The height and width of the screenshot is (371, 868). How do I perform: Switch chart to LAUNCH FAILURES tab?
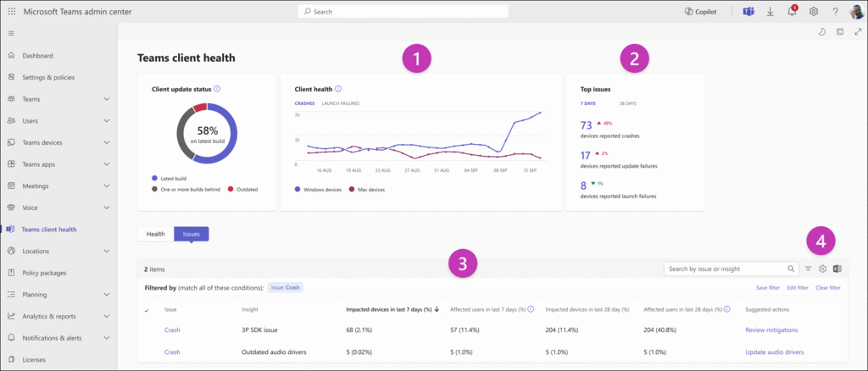pos(341,103)
